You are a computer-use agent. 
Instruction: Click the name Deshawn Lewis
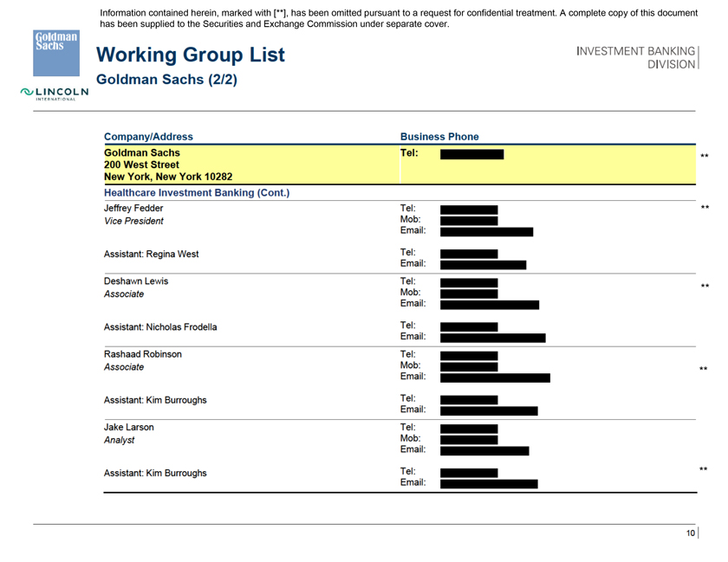136,281
